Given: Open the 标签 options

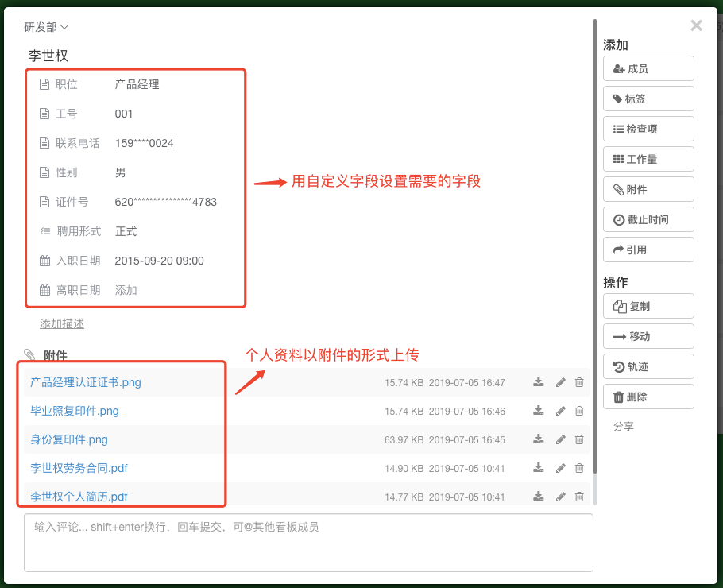Looking at the screenshot, I should click(x=648, y=99).
